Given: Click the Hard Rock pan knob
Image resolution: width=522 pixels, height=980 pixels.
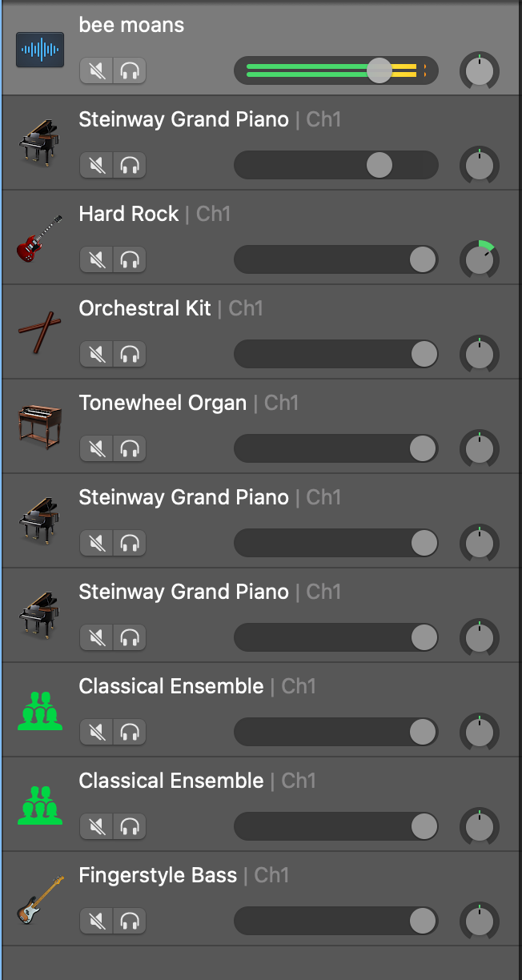Looking at the screenshot, I should 479,260.
